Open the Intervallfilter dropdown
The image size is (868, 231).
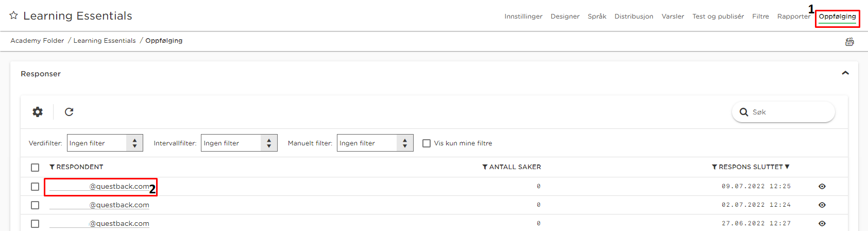[239, 143]
